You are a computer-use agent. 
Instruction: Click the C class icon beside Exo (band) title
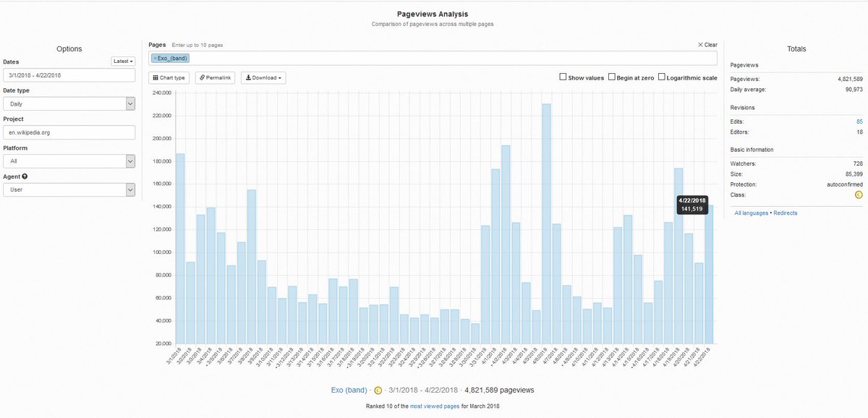(x=378, y=391)
